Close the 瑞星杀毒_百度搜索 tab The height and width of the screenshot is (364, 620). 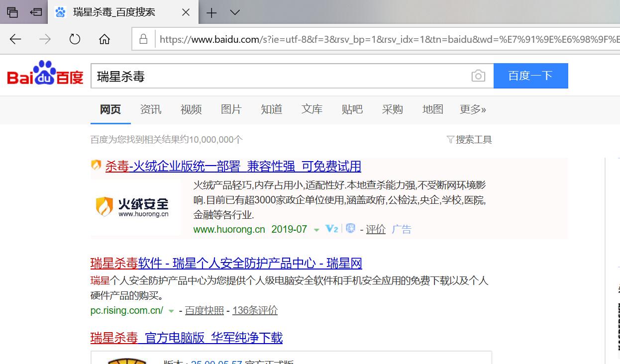click(186, 13)
